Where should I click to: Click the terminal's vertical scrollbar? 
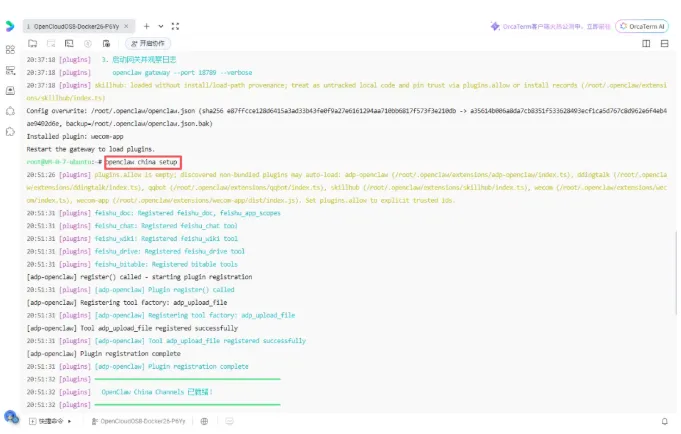(x=675, y=272)
